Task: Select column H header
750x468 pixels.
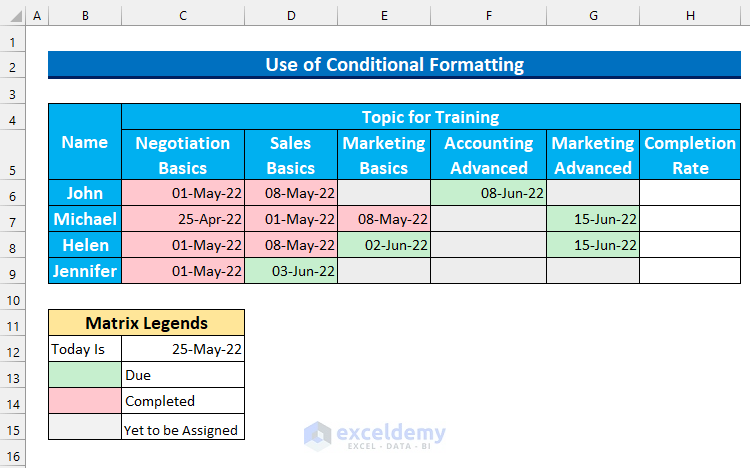Action: click(690, 17)
